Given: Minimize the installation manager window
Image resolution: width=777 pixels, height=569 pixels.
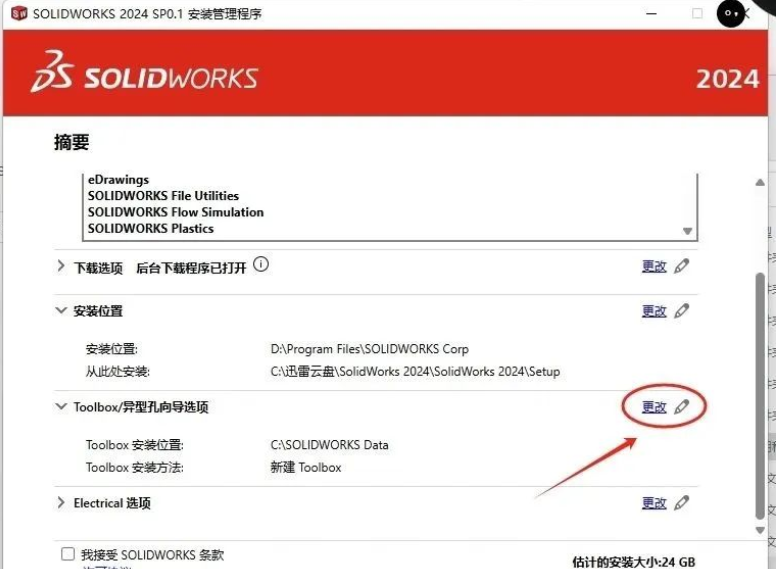Looking at the screenshot, I should [652, 13].
